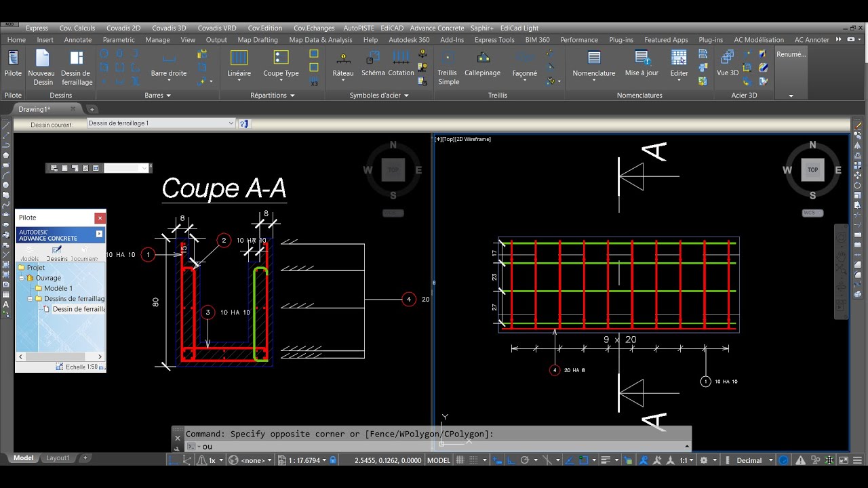The image size is (868, 488).
Task: Toggle clean screen icon in status bar
Action: click(x=842, y=460)
